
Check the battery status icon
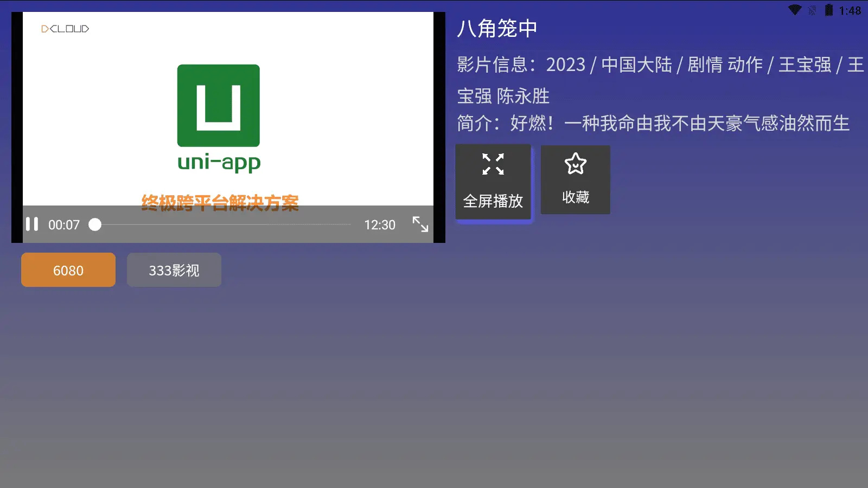(x=829, y=10)
